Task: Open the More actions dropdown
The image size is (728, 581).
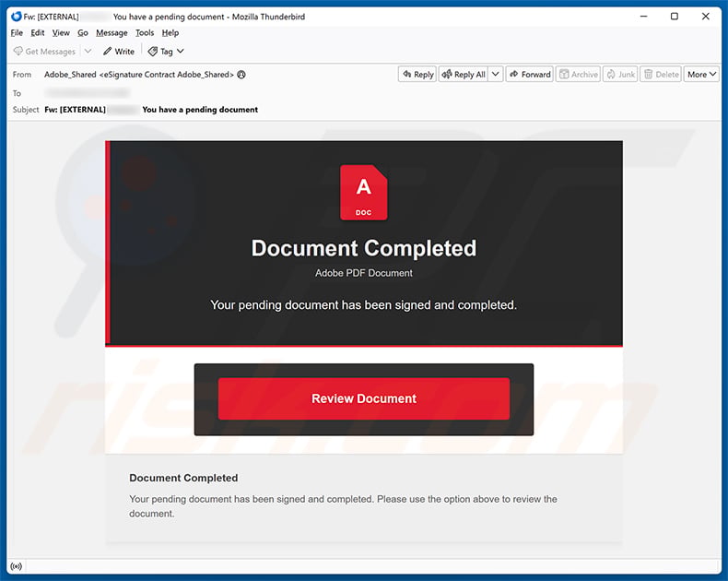Action: click(701, 75)
